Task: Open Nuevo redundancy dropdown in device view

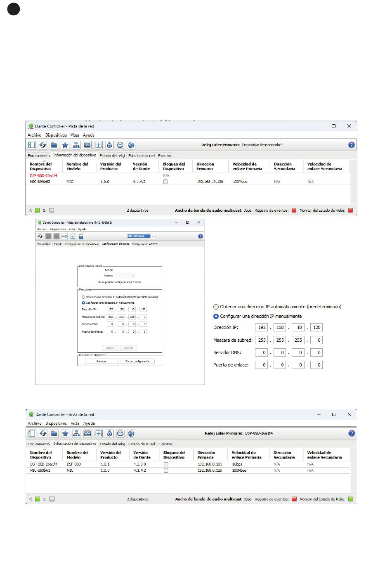Action: (124, 275)
